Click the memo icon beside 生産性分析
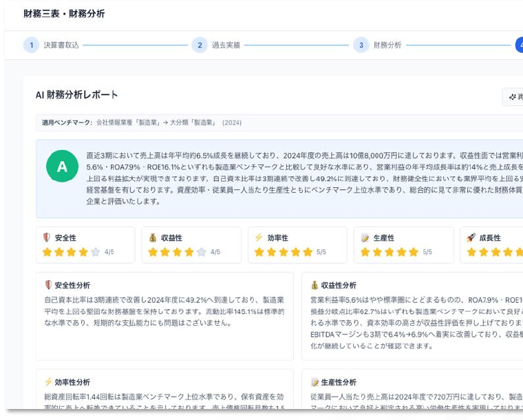 pos(314,382)
